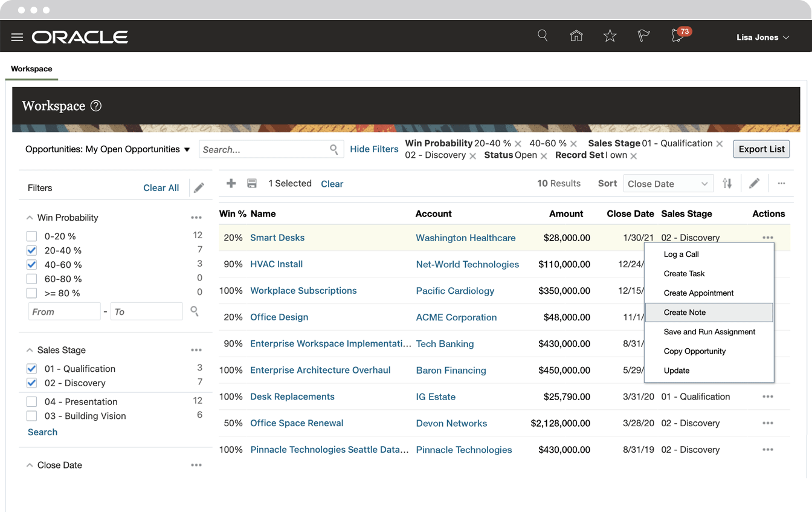
Task: Open Favorites star icon
Action: tap(610, 36)
